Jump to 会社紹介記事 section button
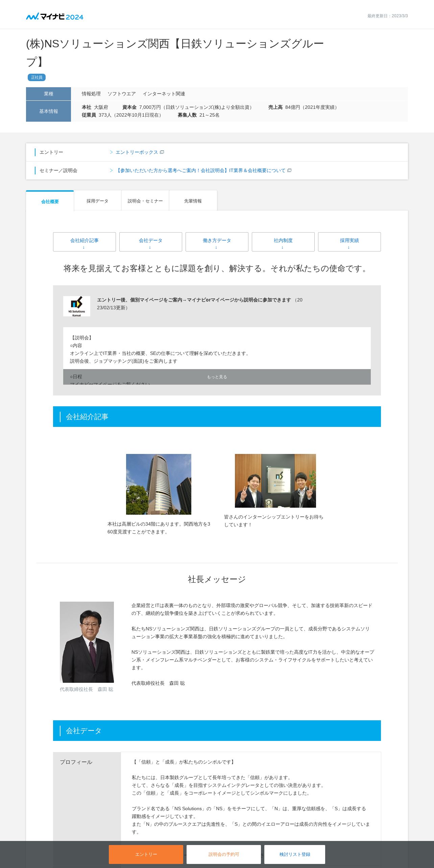434x868 pixels. pyautogui.click(x=85, y=242)
